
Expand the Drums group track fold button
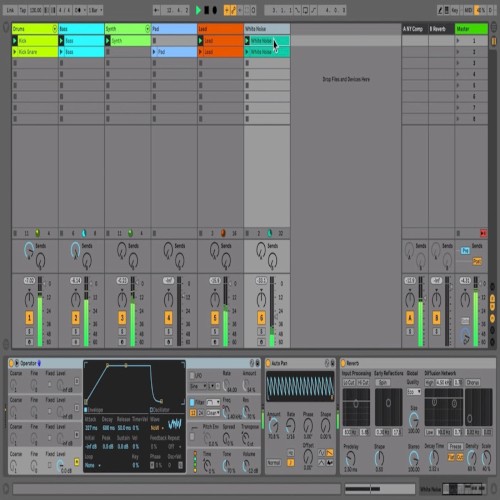[54, 29]
